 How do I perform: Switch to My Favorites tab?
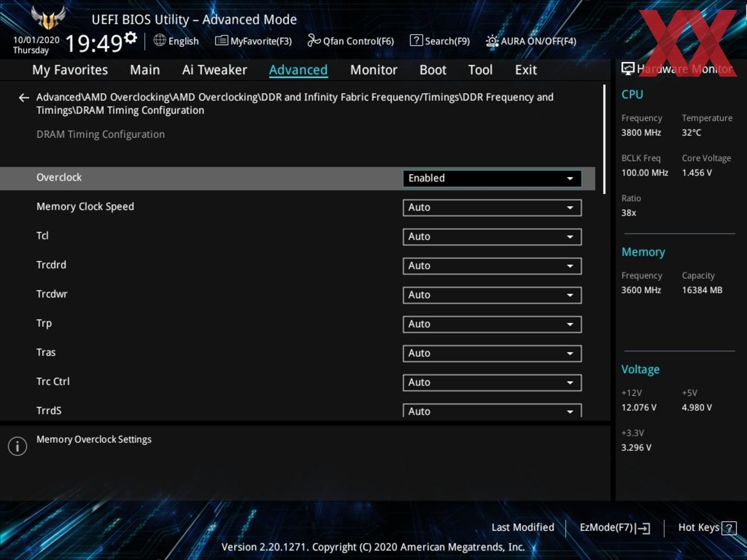[70, 70]
